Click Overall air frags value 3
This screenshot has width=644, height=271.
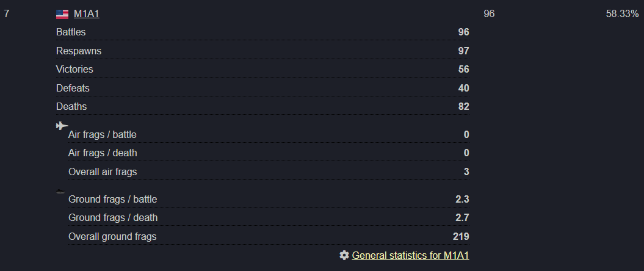pos(466,172)
